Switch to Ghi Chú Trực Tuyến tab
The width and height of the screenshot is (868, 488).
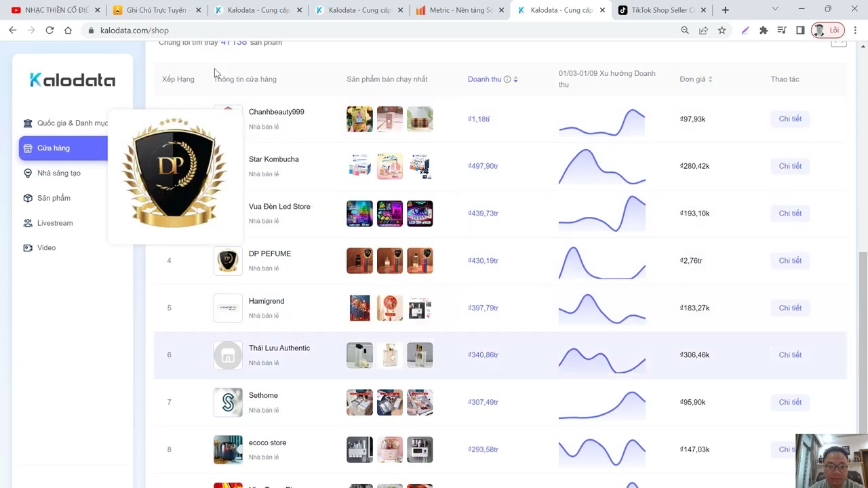click(x=156, y=10)
